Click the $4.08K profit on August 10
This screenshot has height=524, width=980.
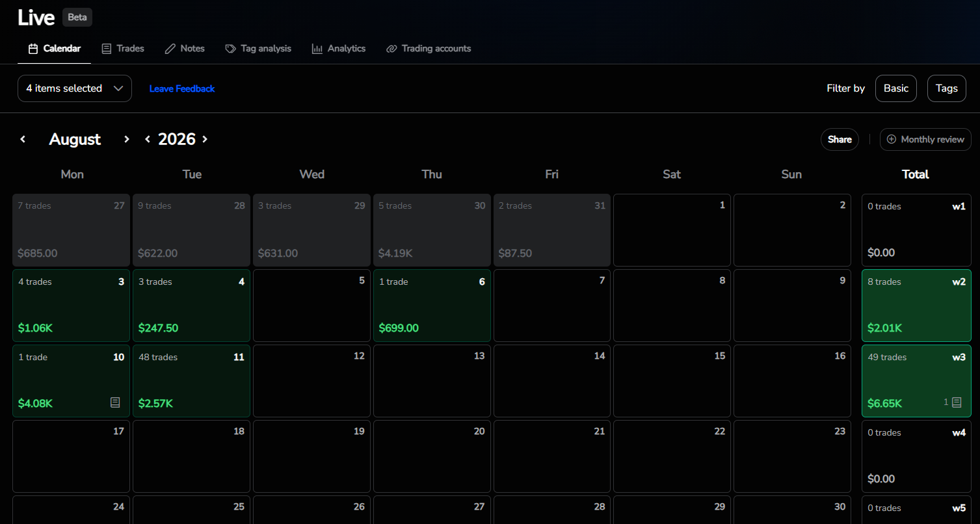click(x=35, y=403)
